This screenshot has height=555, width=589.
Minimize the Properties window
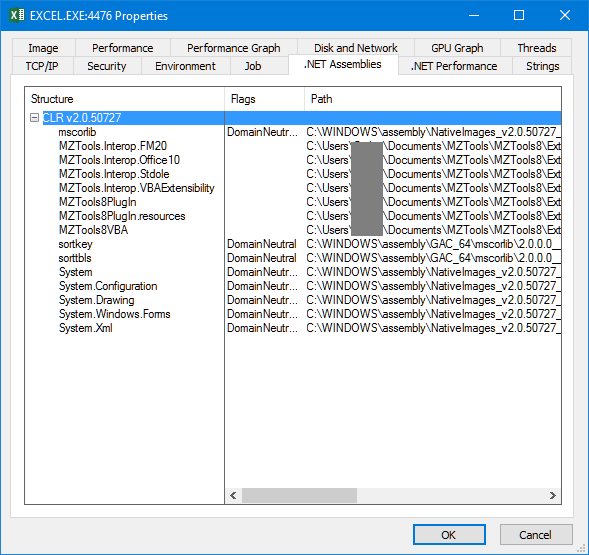(474, 15)
